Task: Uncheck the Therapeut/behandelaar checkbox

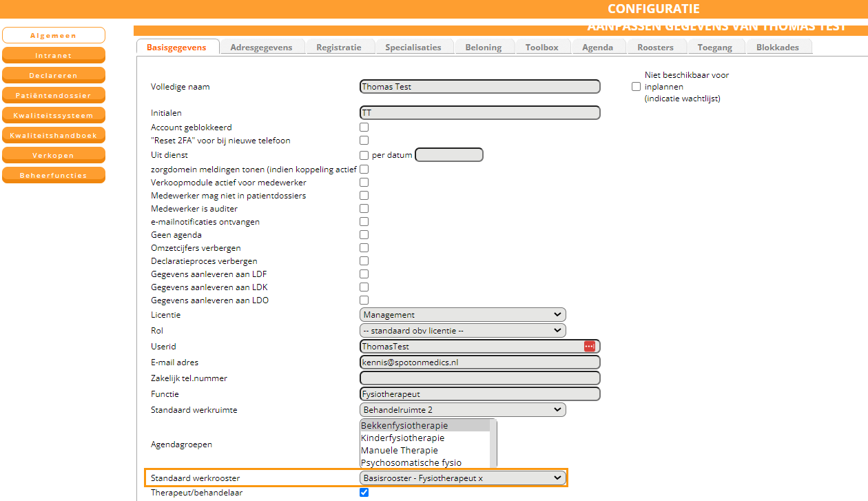Action: (364, 493)
